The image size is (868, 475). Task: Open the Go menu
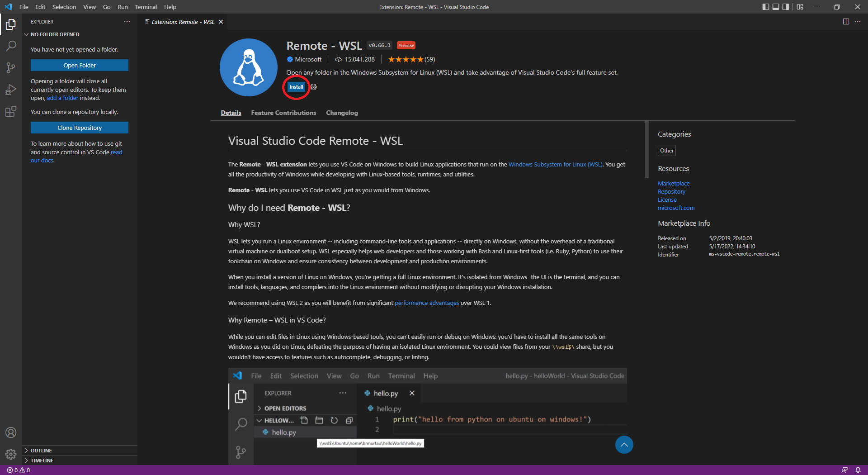click(107, 7)
